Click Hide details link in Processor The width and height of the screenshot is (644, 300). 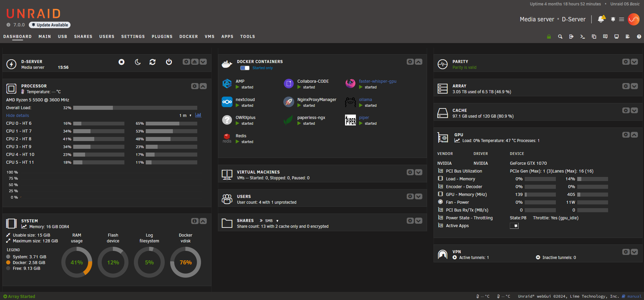[x=18, y=116]
